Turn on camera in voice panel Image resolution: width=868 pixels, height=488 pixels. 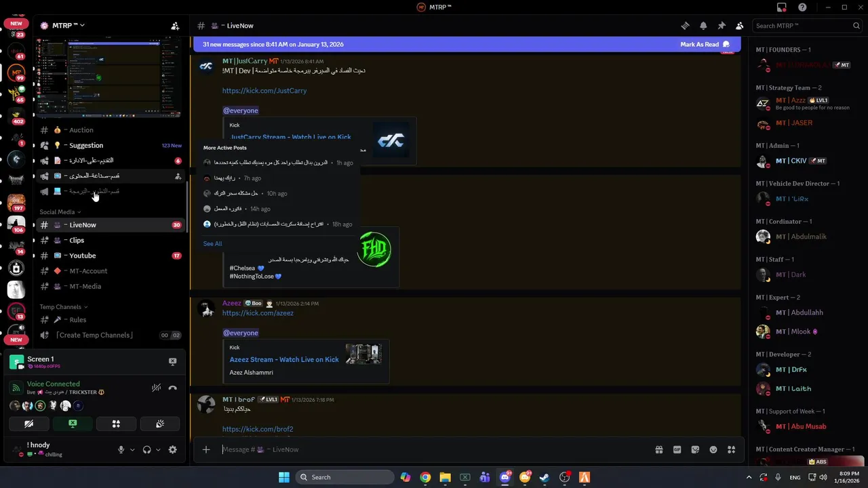click(29, 424)
